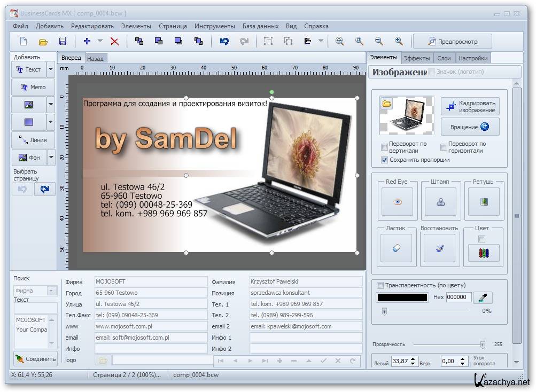Image resolution: width=536 pixels, height=392 pixels.
Task: Enable Транспарентность (по цвету) checkbox
Action: click(x=380, y=285)
